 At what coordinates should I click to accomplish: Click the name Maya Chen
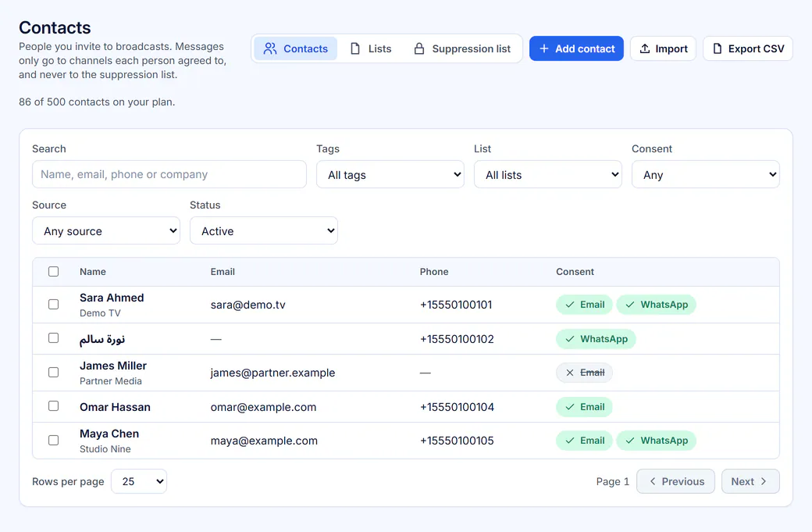coord(109,434)
